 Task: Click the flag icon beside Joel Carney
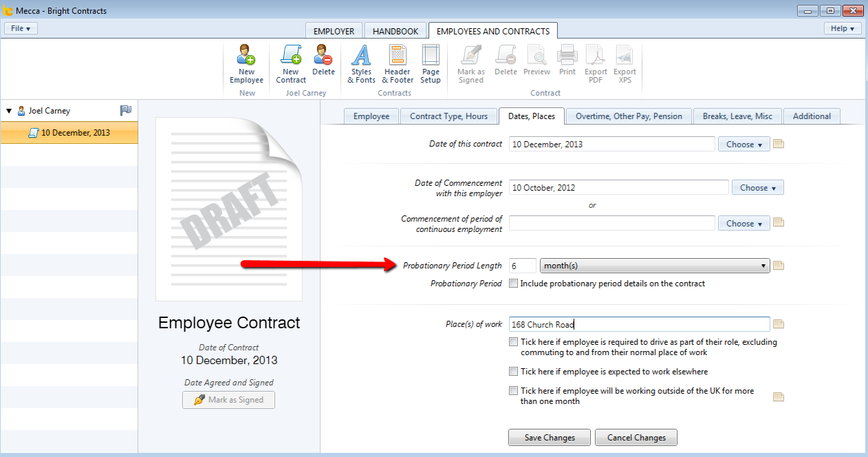126,110
